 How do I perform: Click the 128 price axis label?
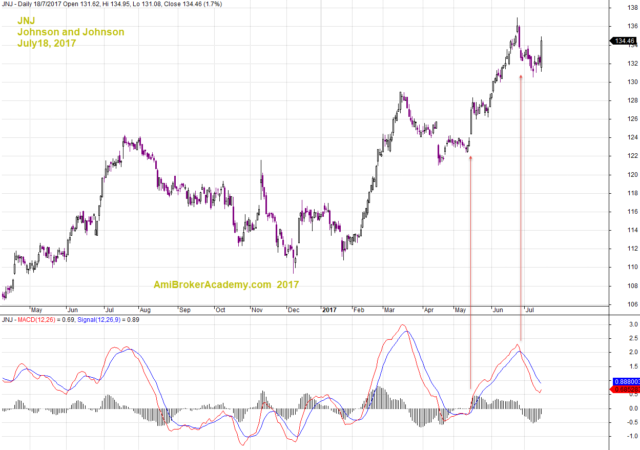click(632, 100)
